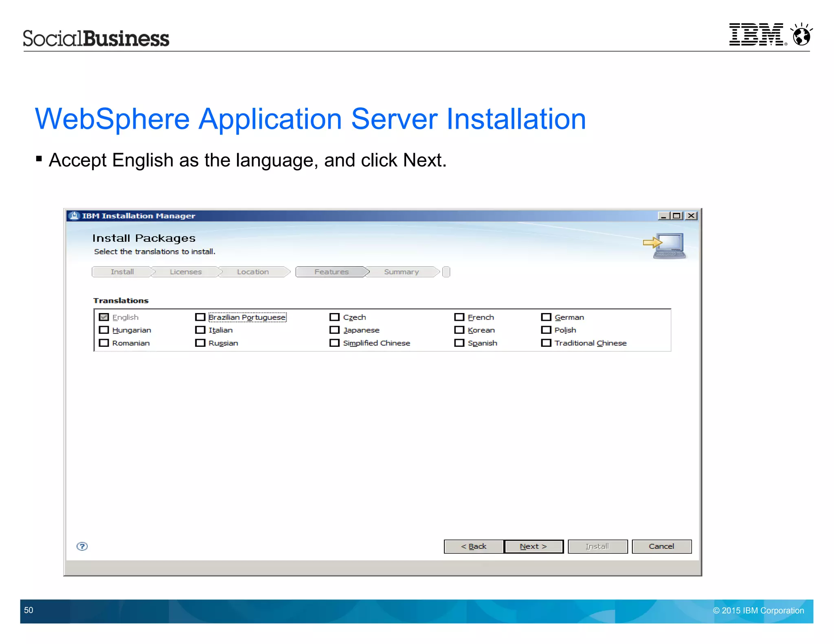The image size is (834, 644).
Task: Tick the German translation checkbox
Action: (546, 317)
